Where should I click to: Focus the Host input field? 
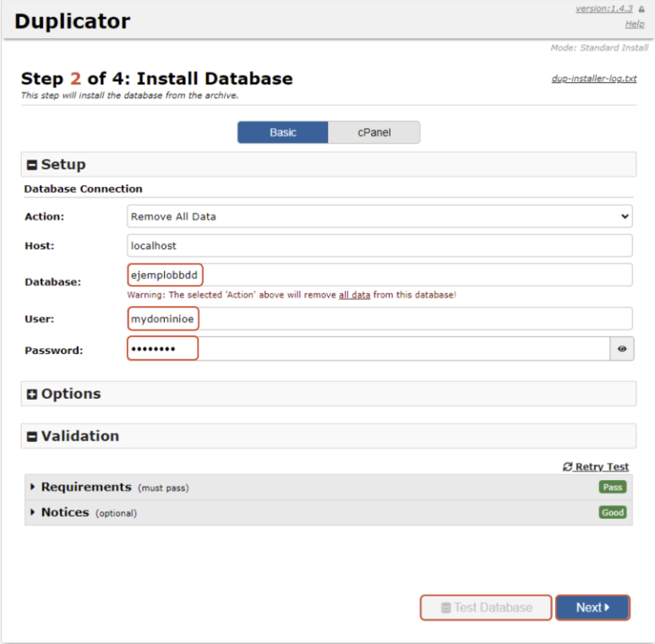click(379, 246)
